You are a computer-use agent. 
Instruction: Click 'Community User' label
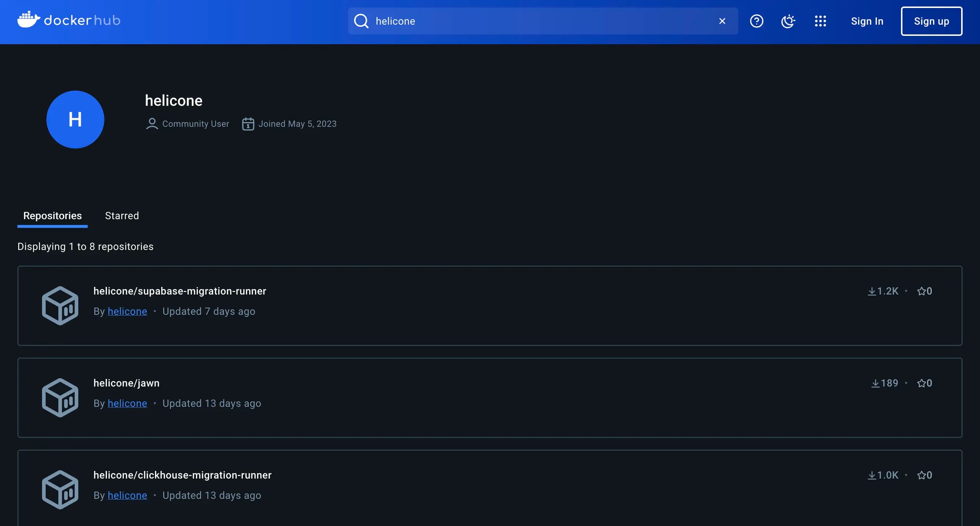point(196,124)
